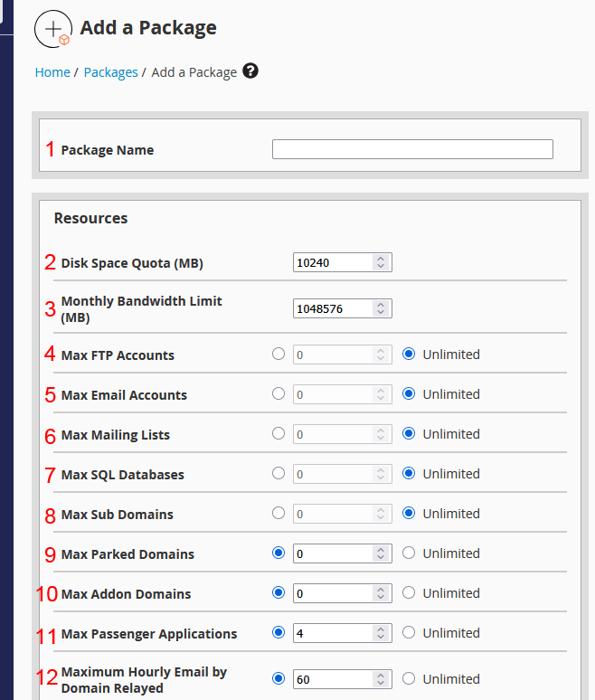Select Unlimited for Max Passenger Applications

409,632
